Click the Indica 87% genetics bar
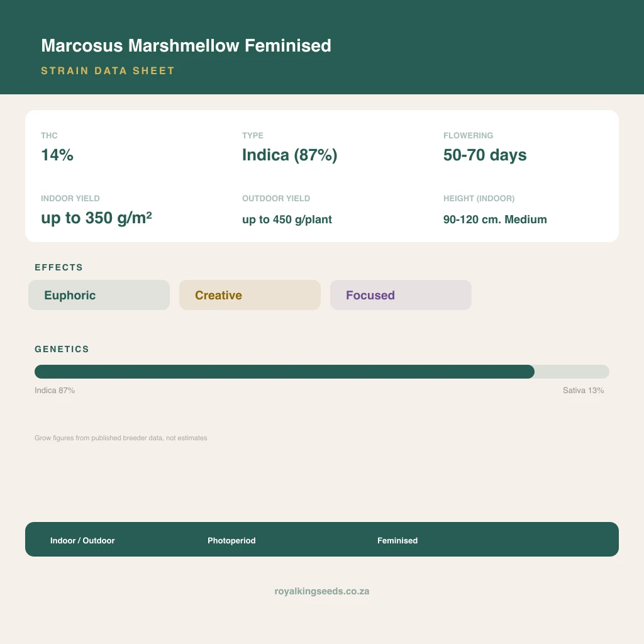The image size is (644, 644). point(284,372)
